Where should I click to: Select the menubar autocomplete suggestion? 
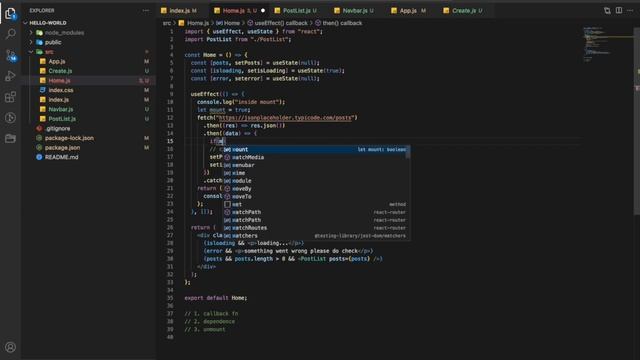coord(315,165)
